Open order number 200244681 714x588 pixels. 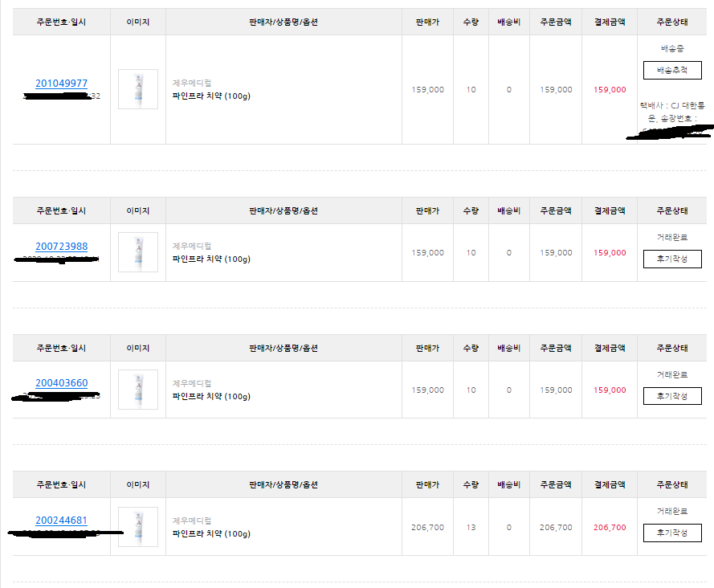62,521
